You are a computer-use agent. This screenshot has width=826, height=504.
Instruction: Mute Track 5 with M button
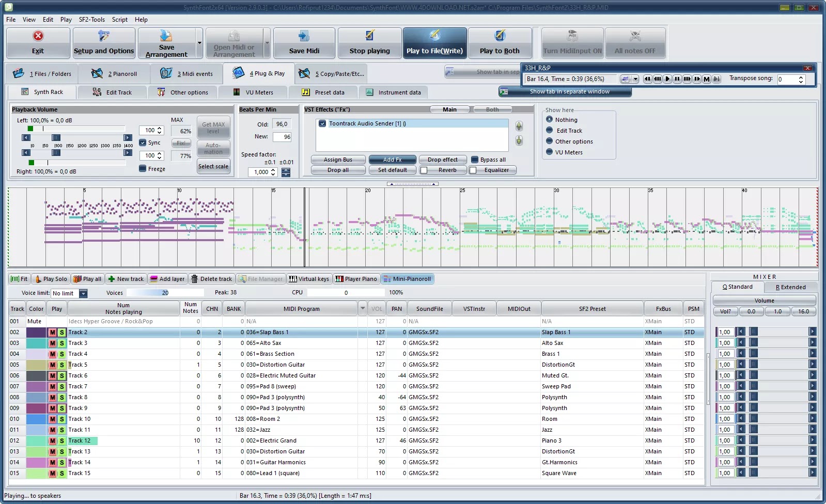tap(52, 365)
